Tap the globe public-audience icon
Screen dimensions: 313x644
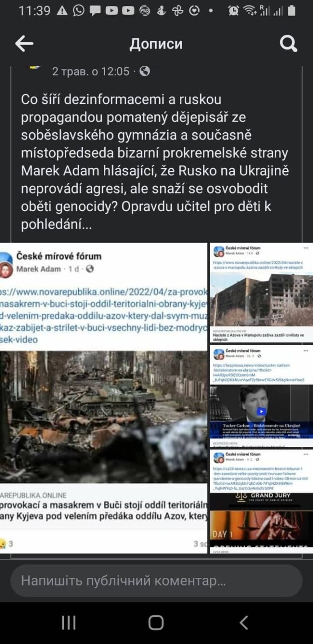144,71
